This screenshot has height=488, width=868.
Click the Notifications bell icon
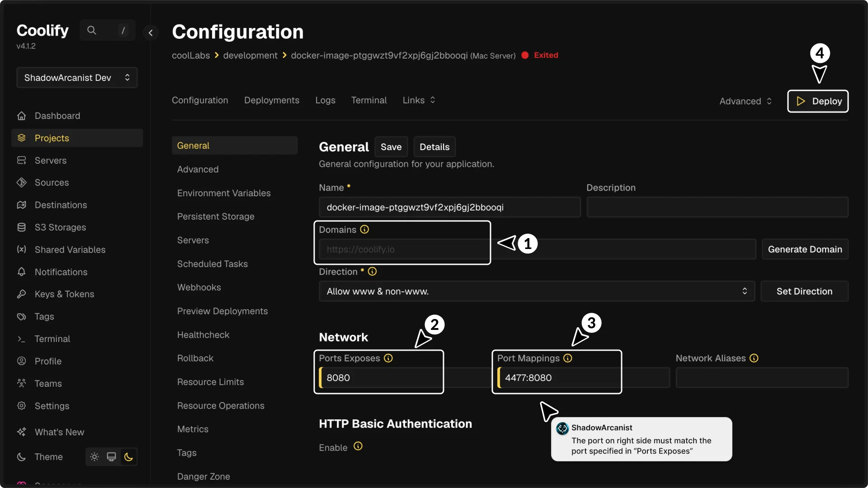pos(21,272)
